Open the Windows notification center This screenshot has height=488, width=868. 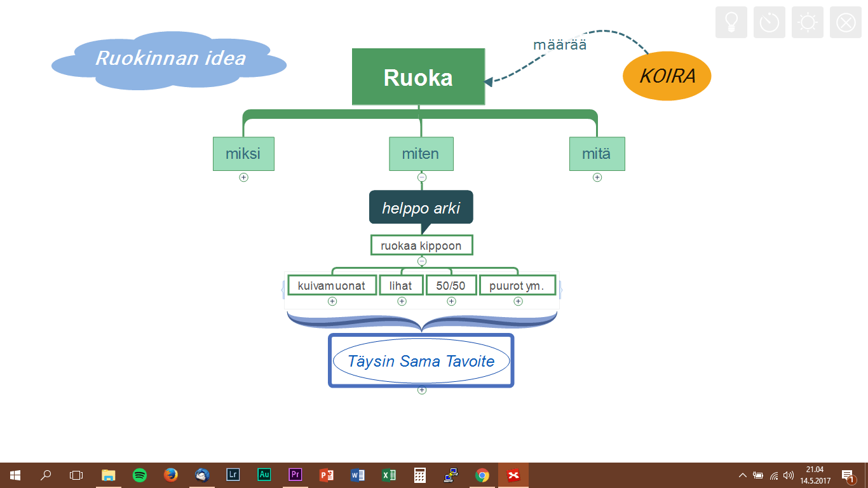(x=847, y=475)
